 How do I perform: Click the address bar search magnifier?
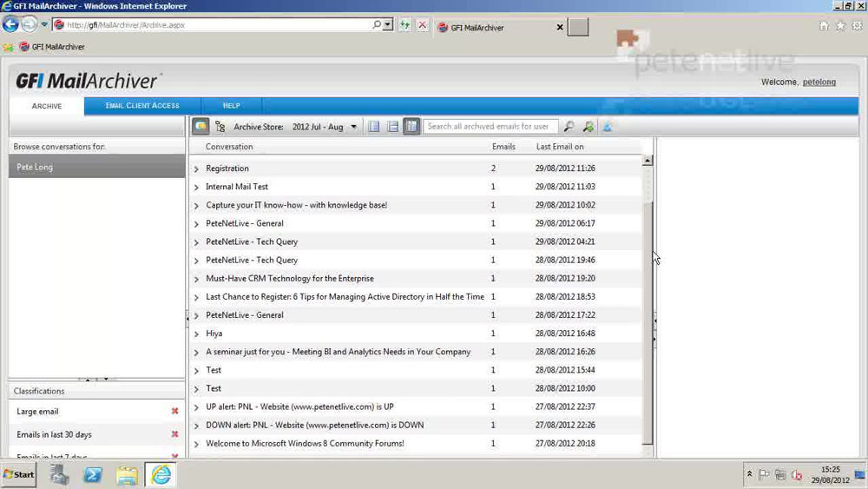(377, 25)
